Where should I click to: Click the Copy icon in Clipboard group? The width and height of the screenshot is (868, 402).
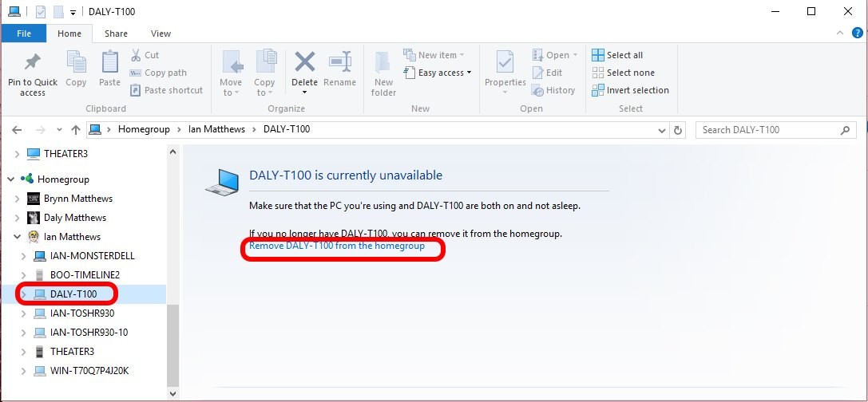(x=77, y=62)
